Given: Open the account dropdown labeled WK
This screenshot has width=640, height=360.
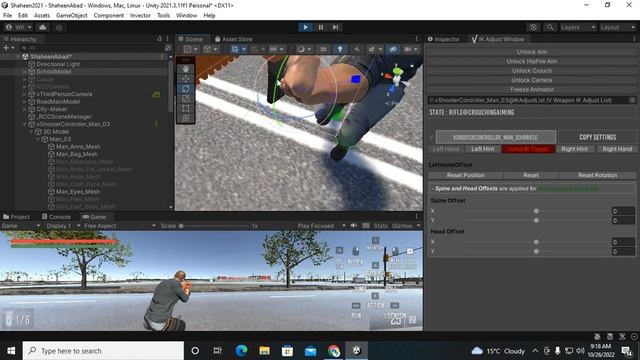Looking at the screenshot, I should tap(19, 27).
